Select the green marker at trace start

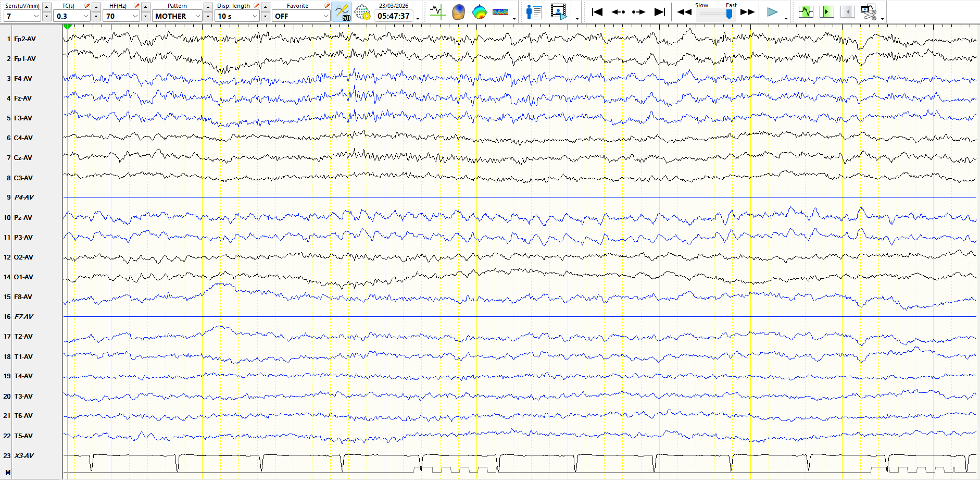(x=67, y=27)
